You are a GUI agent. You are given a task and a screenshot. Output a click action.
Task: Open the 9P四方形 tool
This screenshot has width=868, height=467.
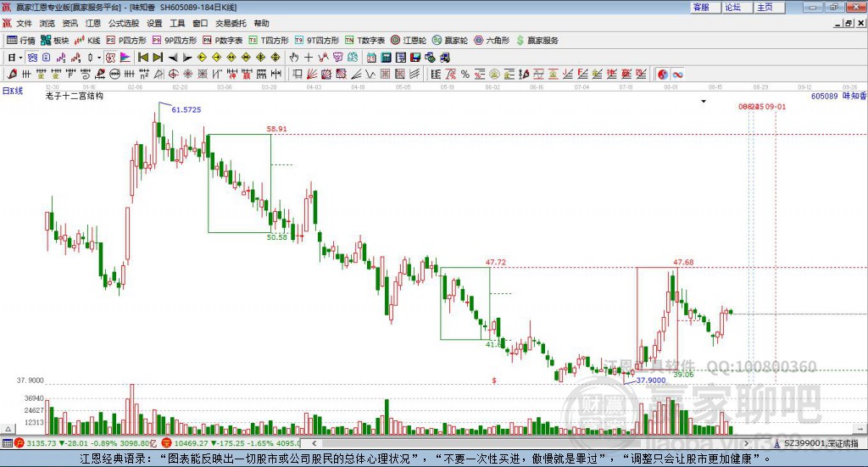(174, 41)
